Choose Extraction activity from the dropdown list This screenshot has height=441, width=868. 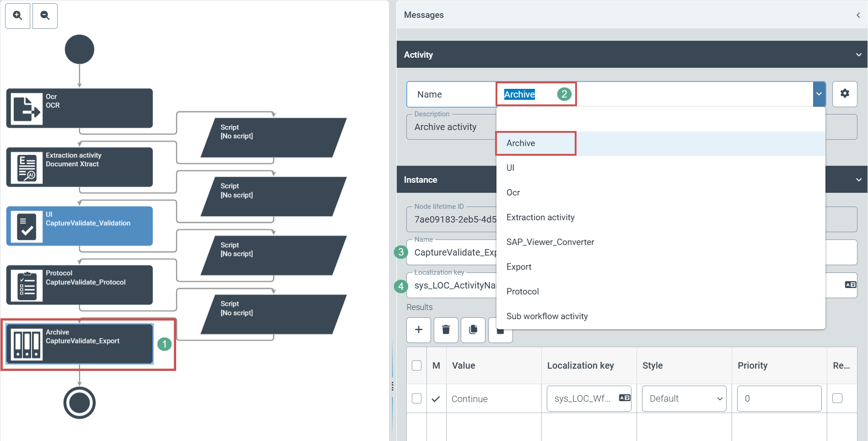[x=540, y=218]
